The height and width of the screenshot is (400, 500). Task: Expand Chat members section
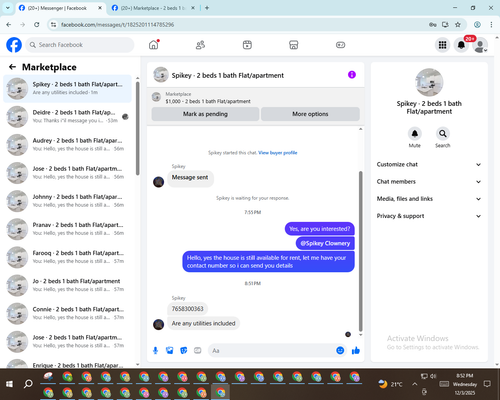pyautogui.click(x=429, y=182)
